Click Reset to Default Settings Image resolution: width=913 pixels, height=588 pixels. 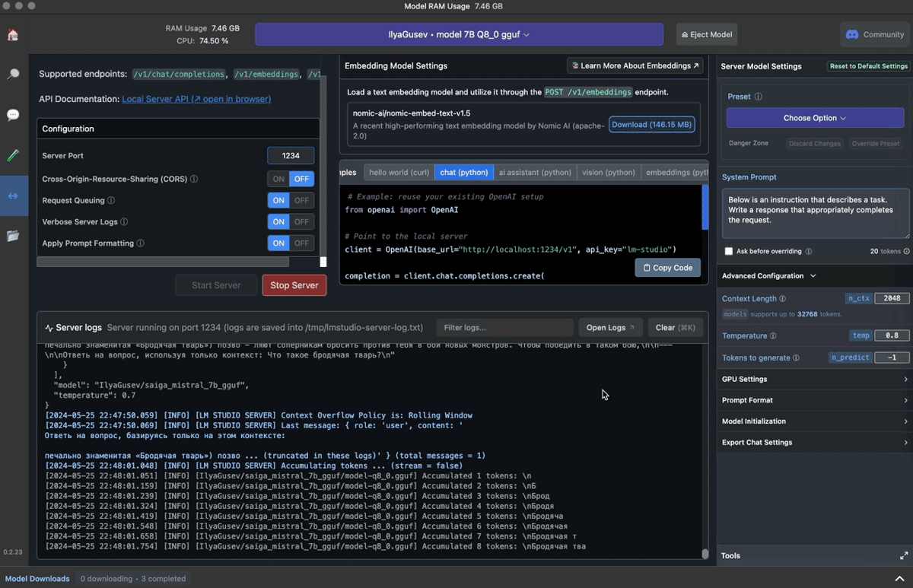click(x=869, y=66)
